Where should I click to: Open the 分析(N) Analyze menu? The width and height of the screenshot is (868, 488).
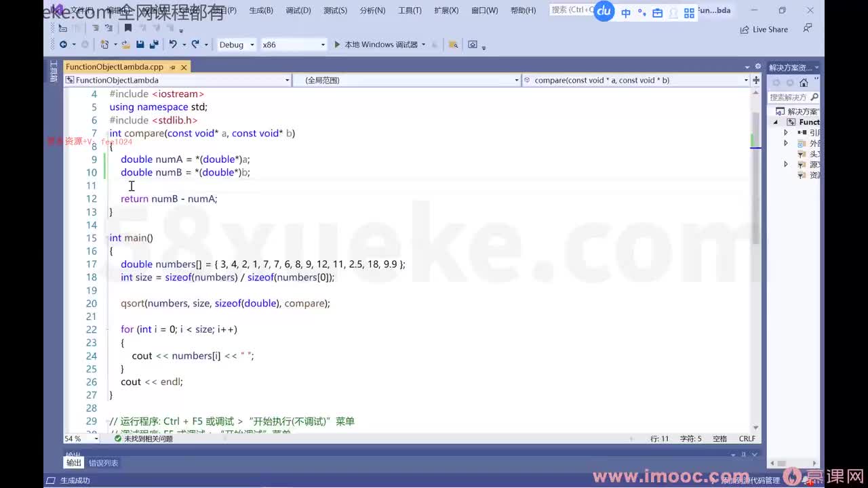372,10
